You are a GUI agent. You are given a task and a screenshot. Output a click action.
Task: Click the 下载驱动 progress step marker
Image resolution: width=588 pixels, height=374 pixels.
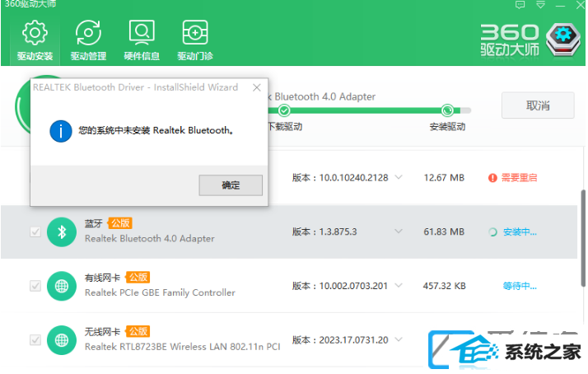284,110
